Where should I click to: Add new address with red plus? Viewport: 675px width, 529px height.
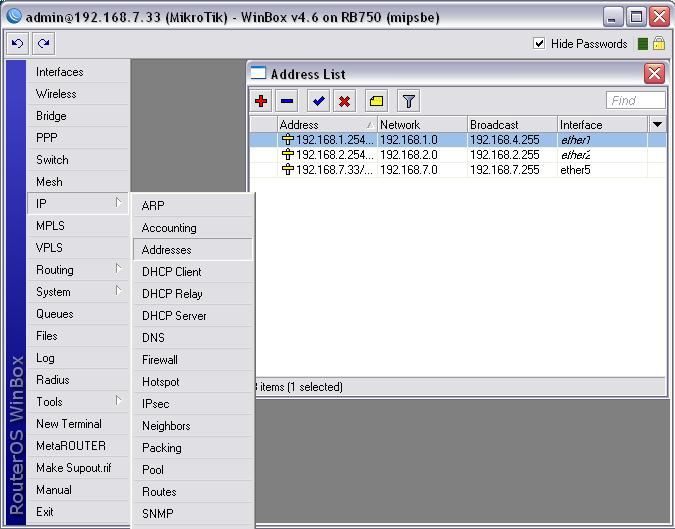[261, 101]
